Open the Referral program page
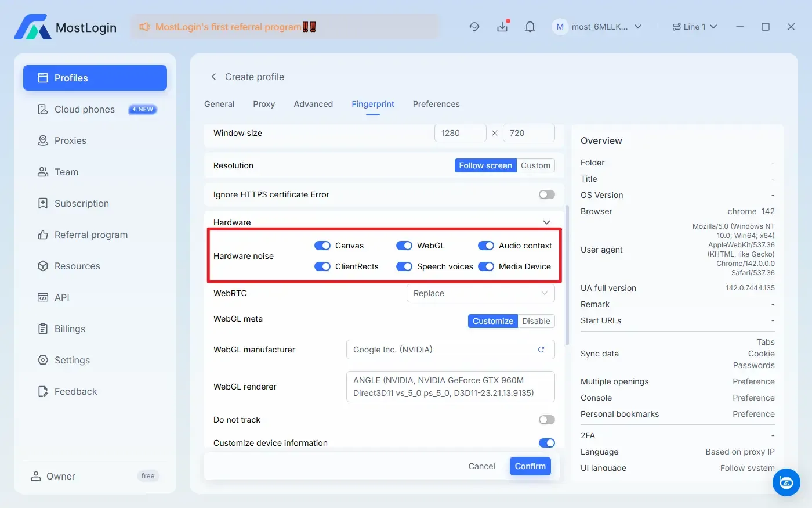The height and width of the screenshot is (508, 812). tap(90, 235)
